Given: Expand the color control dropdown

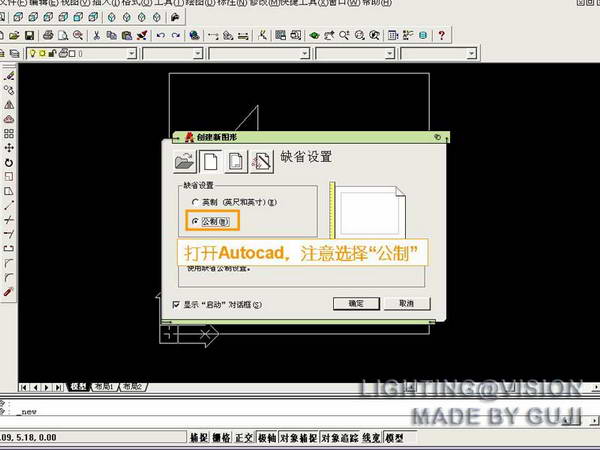Looking at the screenshot, I should tap(198, 54).
